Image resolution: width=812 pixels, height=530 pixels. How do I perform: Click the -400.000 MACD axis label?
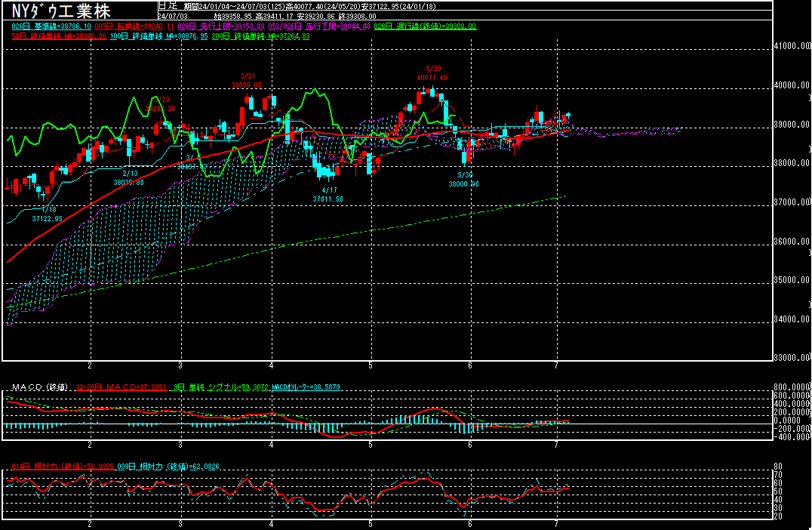point(792,437)
